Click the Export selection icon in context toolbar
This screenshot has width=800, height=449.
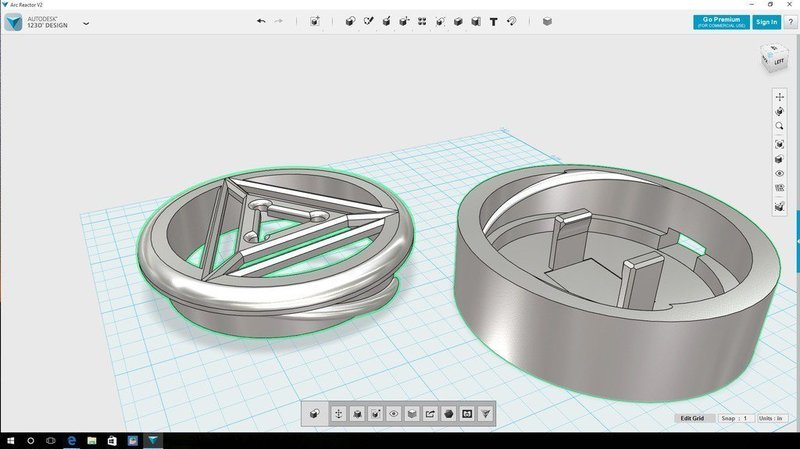(430, 414)
